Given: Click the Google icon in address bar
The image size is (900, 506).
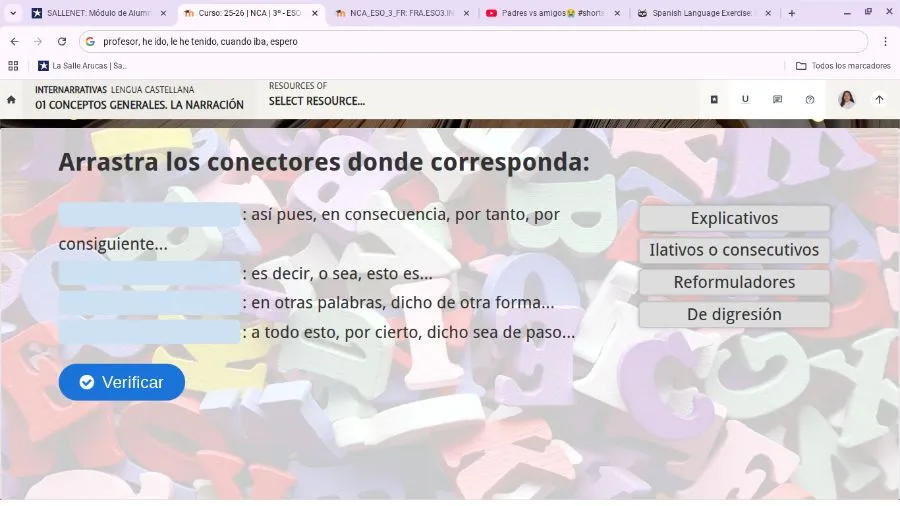Looking at the screenshot, I should pos(90,41).
